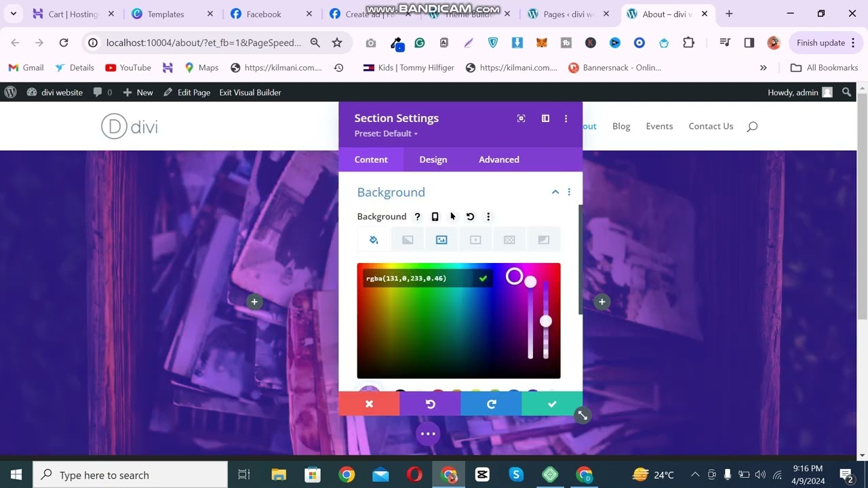Open the Events nav menu link
Viewport: 868px width, 488px height.
coord(659,126)
